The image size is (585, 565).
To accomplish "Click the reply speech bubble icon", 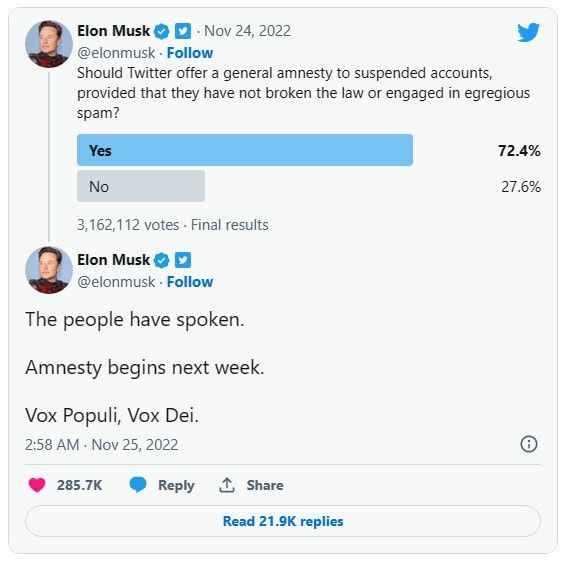I will click(x=138, y=485).
